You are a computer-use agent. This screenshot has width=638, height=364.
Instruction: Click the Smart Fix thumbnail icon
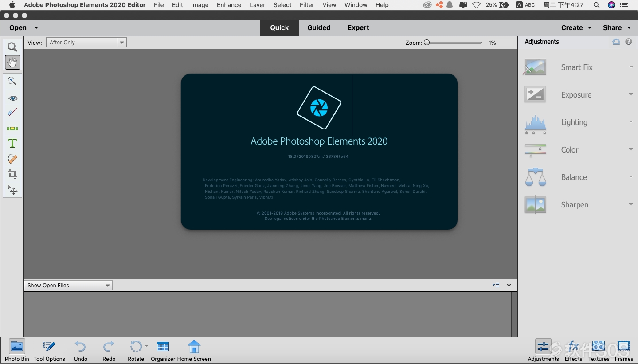(535, 67)
